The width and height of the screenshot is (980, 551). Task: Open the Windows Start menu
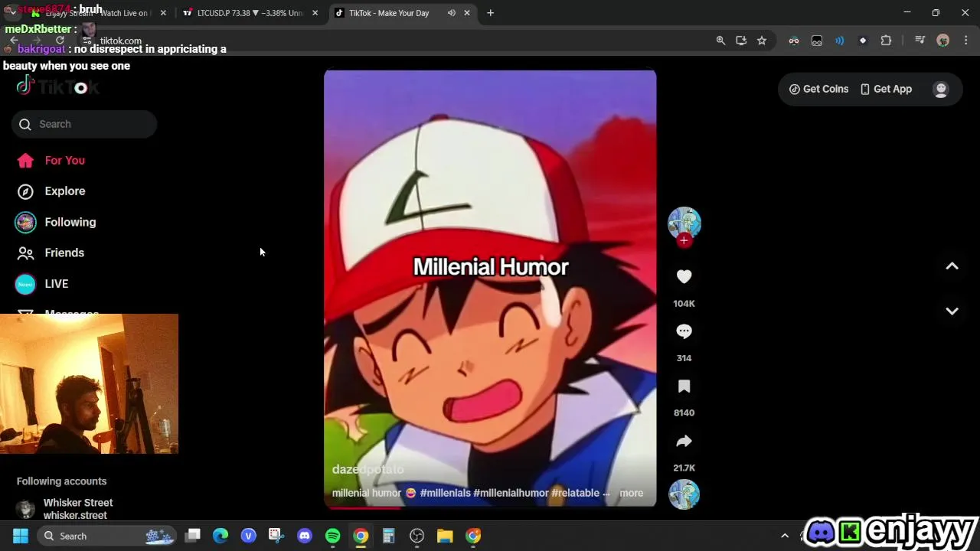21,536
